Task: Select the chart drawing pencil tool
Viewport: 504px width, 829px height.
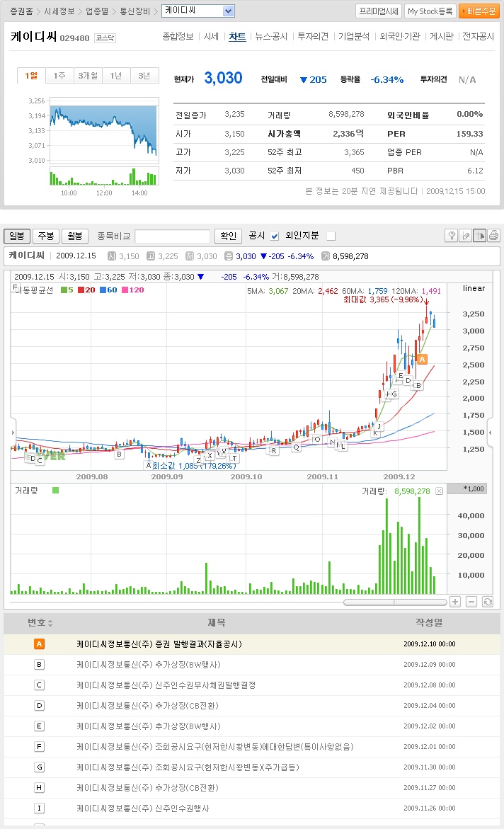Action: click(465, 236)
